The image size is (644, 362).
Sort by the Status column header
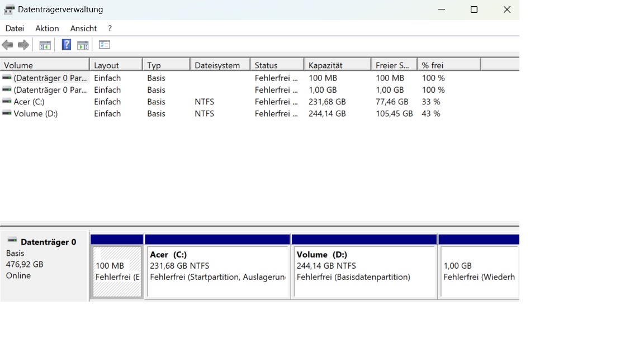(x=277, y=65)
